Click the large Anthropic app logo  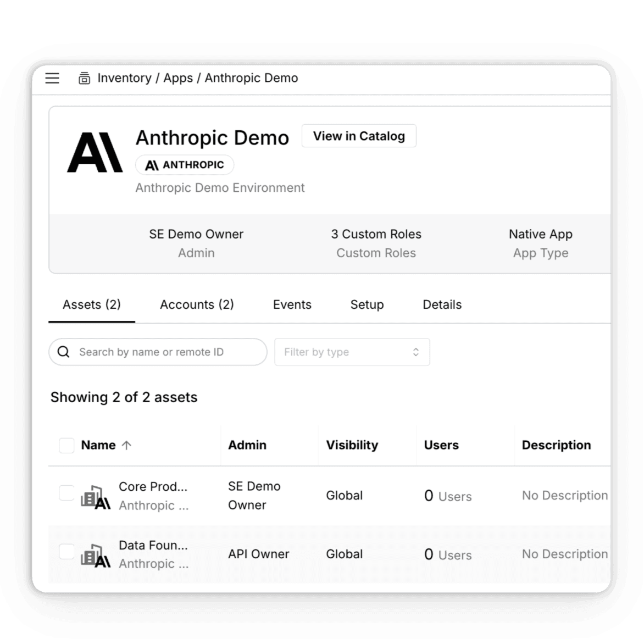95,152
